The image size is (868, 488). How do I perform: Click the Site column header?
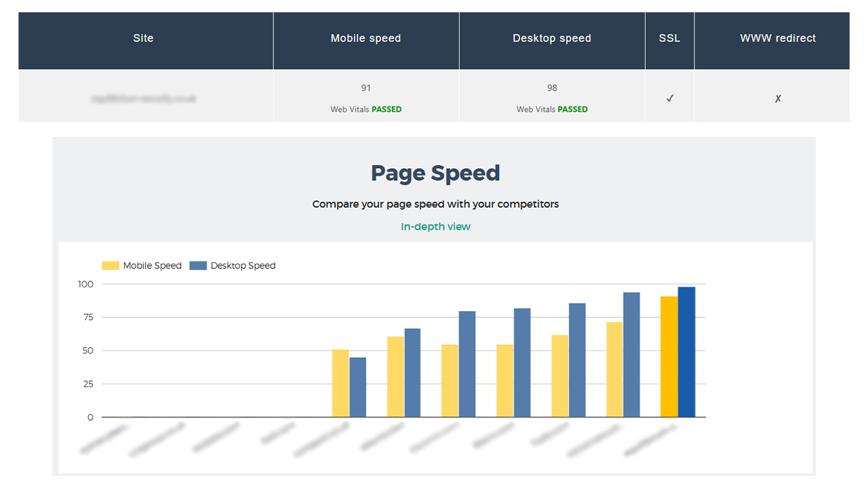tap(143, 39)
